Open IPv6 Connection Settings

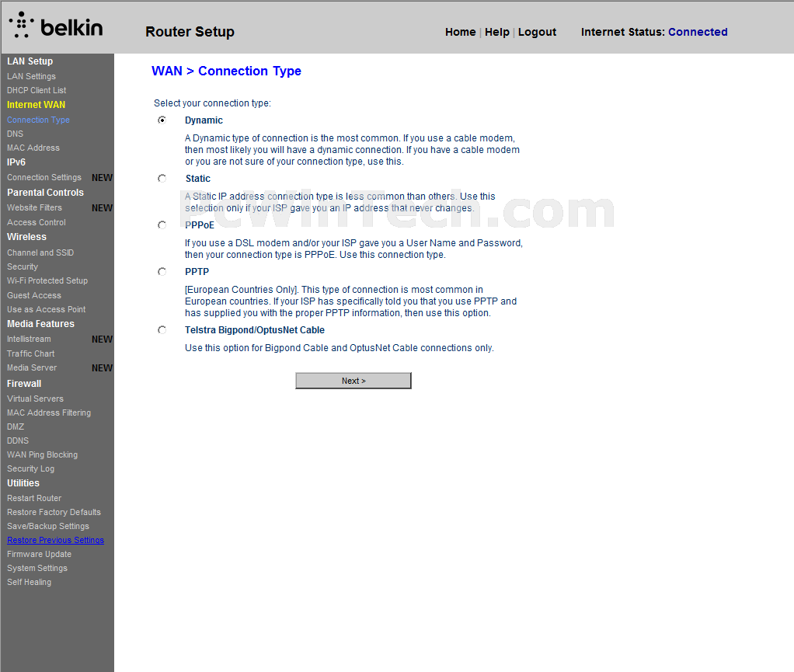click(x=44, y=177)
